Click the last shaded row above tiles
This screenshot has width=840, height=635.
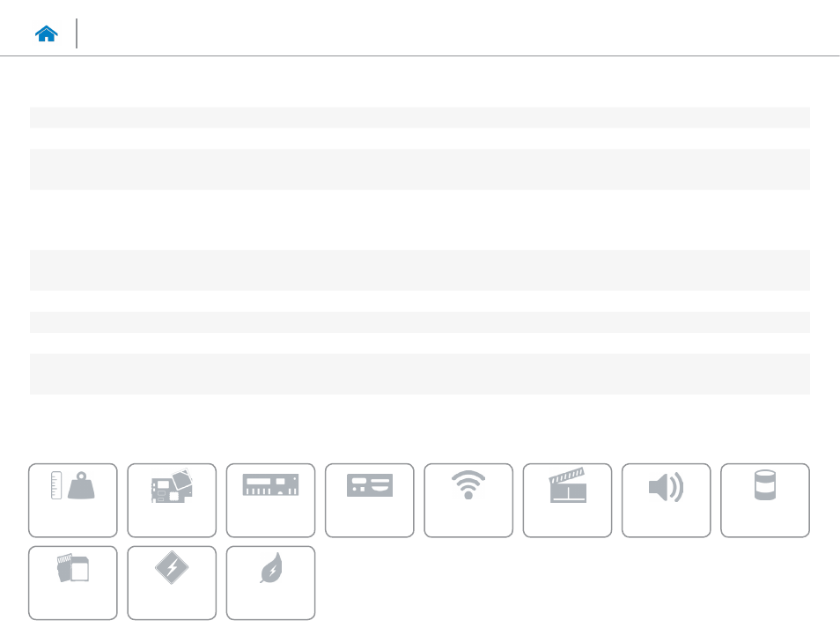pyautogui.click(x=419, y=374)
